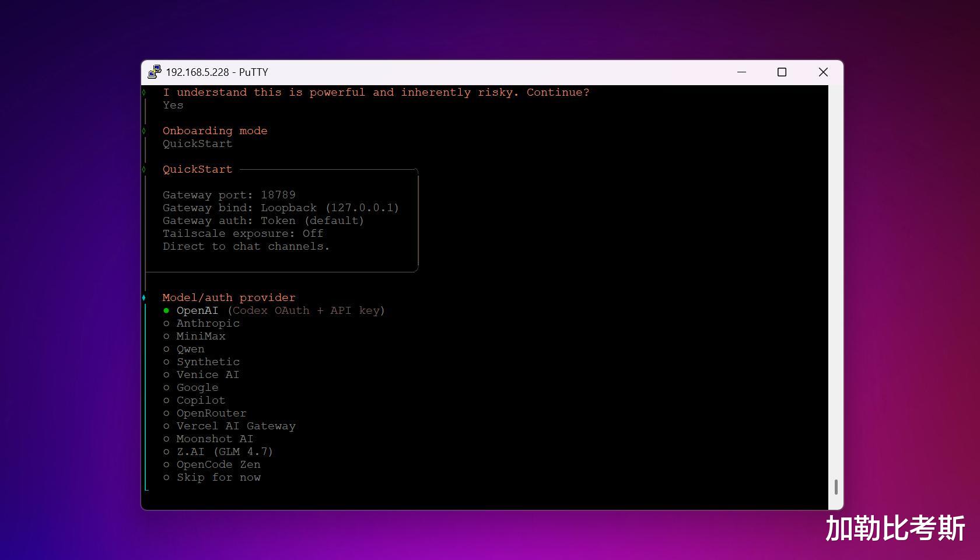Maximize the PuTTY window
Viewport: 980px width, 560px height.
(x=782, y=72)
